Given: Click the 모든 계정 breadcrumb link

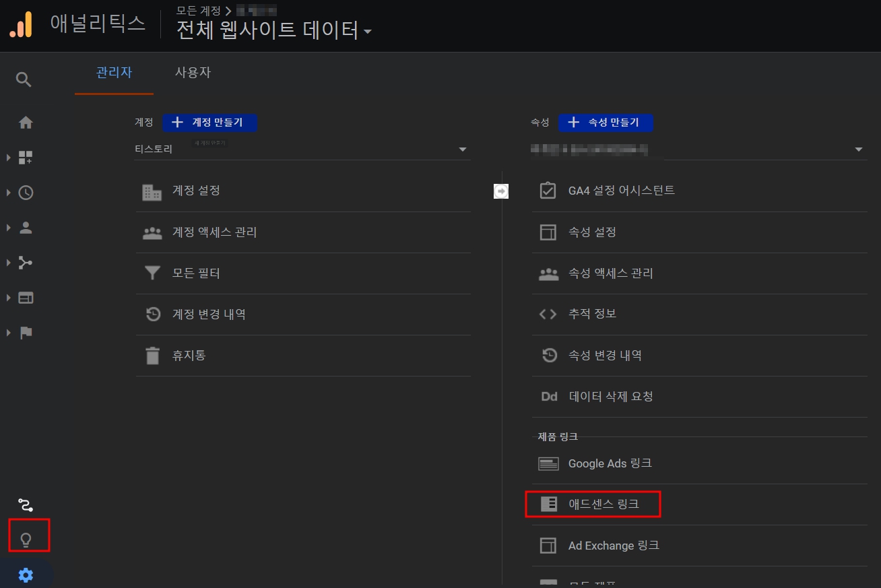Looking at the screenshot, I should pos(199,10).
